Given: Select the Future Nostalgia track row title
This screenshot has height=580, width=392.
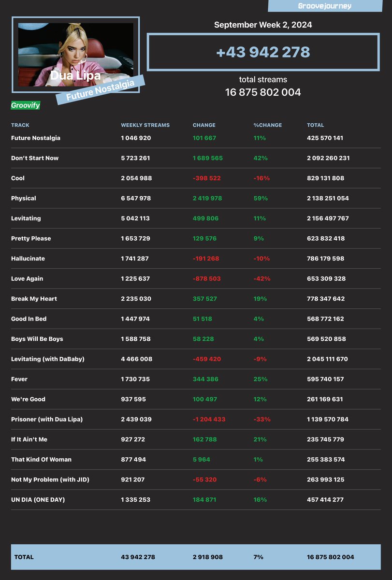Looking at the screenshot, I should pyautogui.click(x=36, y=138).
